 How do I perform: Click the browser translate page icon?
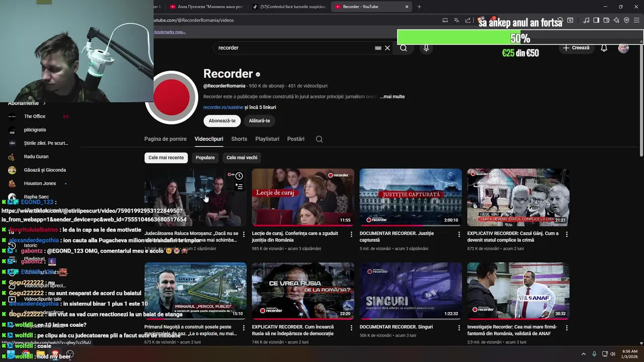point(456,20)
